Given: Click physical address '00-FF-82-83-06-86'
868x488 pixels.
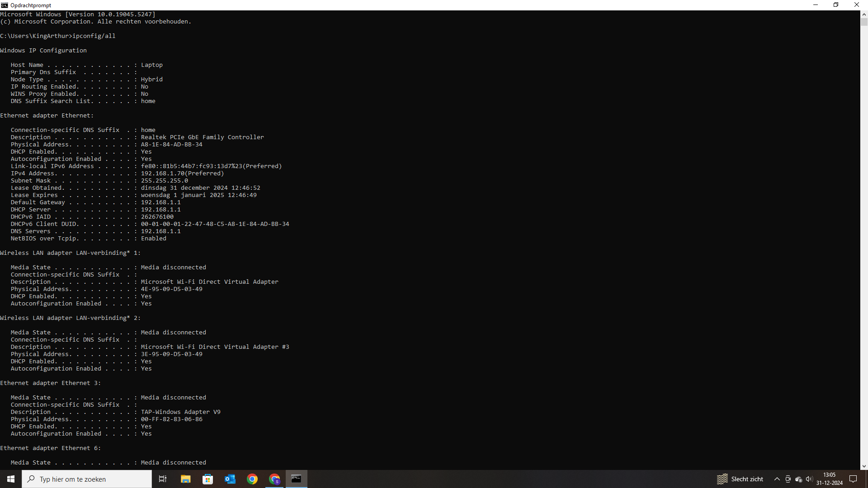Looking at the screenshot, I should (172, 419).
